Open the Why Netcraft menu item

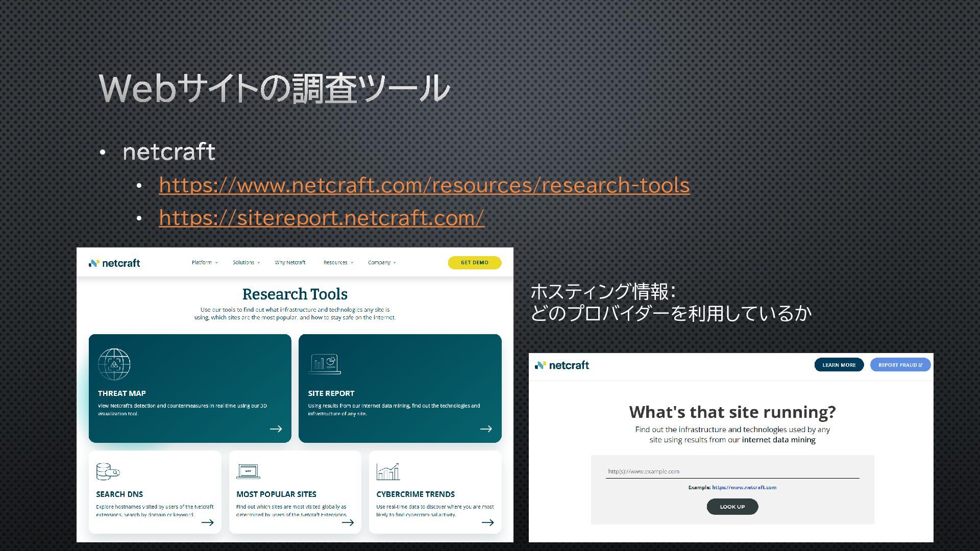(290, 262)
